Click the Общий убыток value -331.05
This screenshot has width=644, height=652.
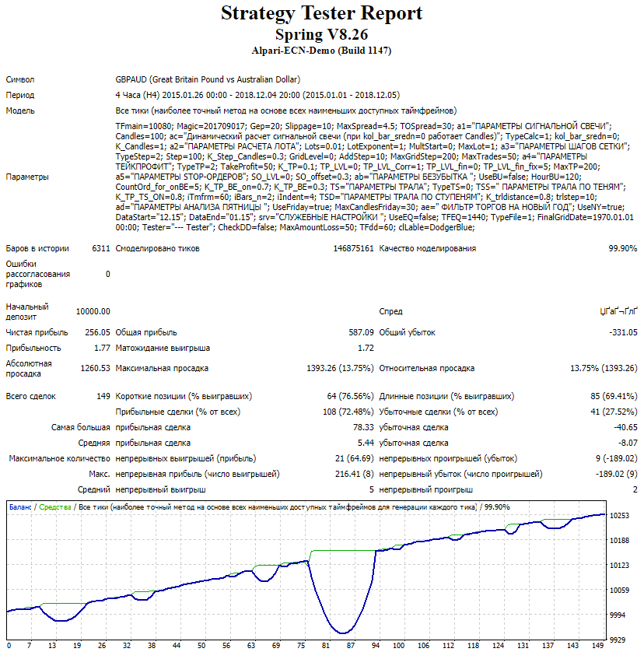point(622,332)
